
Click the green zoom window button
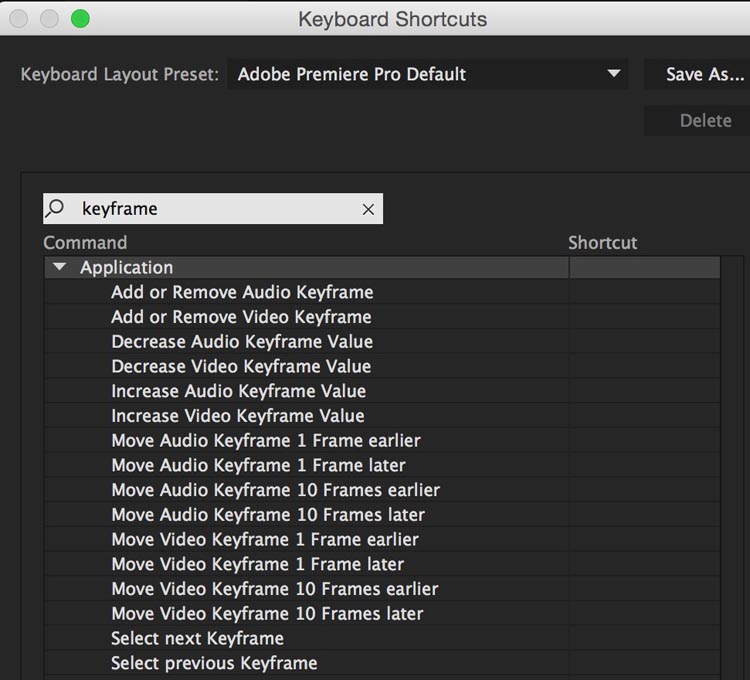tap(80, 19)
